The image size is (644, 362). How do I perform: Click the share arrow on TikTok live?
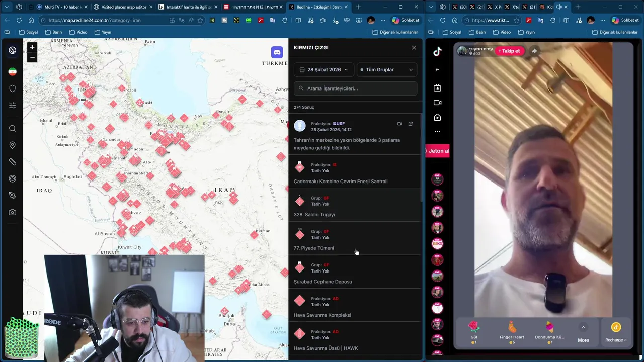click(534, 51)
